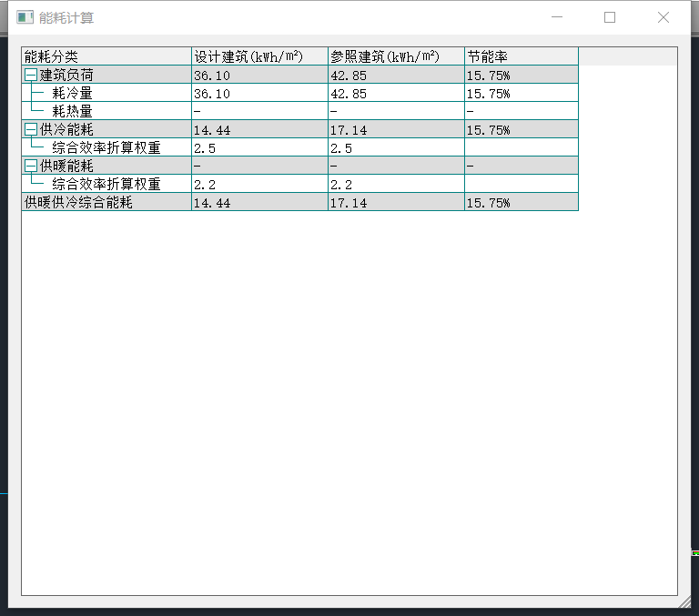Click 参照建筑 weight cell showing 2.2

coord(396,185)
